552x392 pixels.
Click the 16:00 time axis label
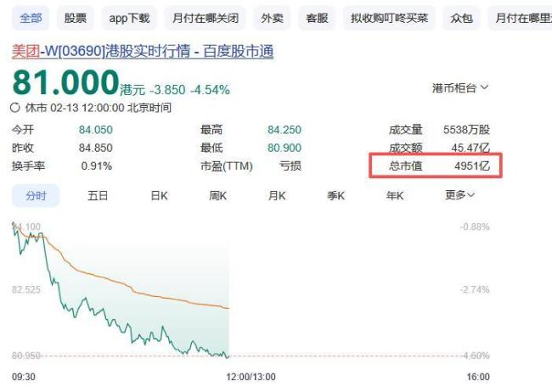click(x=478, y=377)
